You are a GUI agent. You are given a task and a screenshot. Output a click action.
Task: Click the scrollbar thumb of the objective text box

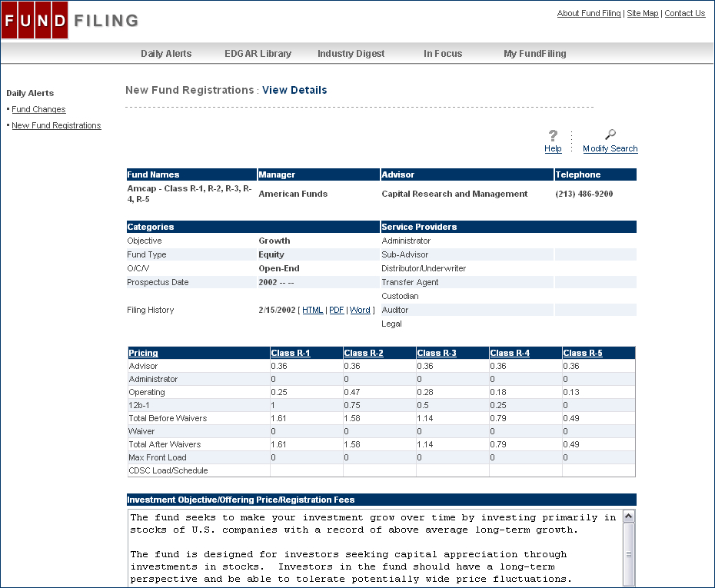pos(628,554)
